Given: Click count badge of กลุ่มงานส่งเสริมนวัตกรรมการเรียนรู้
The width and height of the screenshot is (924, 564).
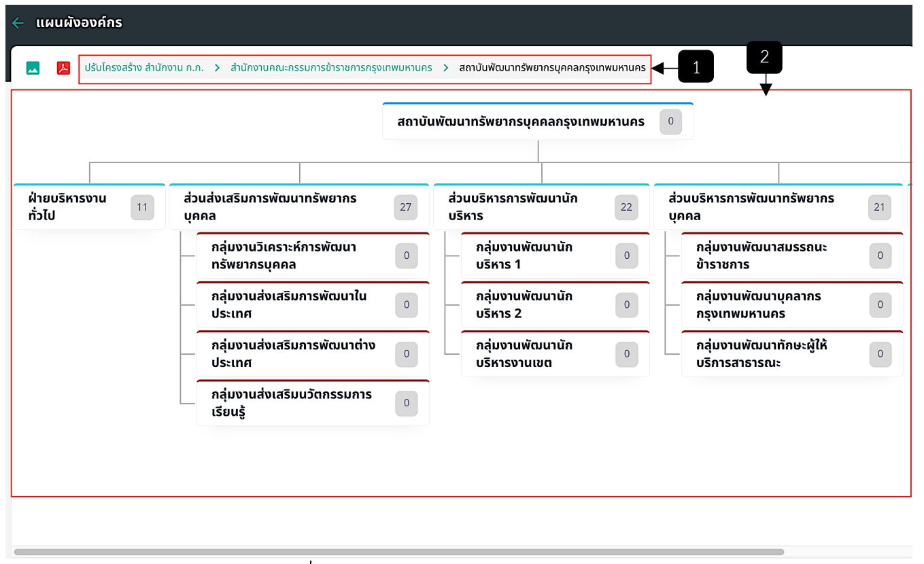Looking at the screenshot, I should pyautogui.click(x=407, y=403).
